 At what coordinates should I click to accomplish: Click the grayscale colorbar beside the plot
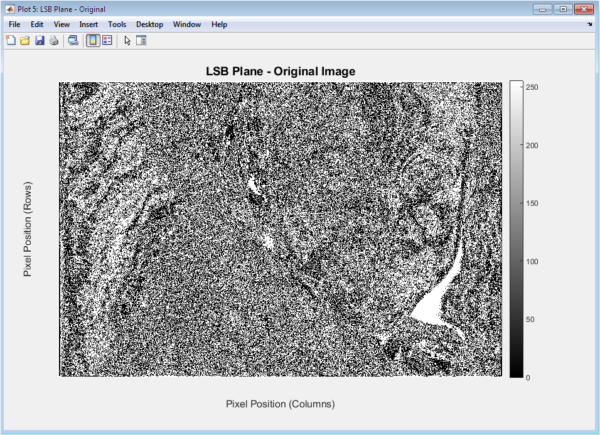(x=516, y=229)
